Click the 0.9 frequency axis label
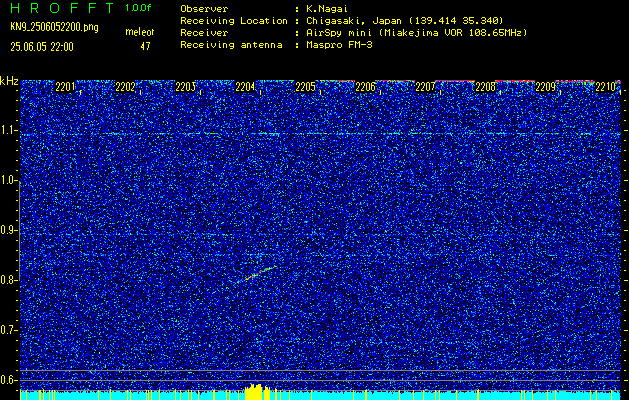The width and height of the screenshot is (629, 400). point(9,230)
